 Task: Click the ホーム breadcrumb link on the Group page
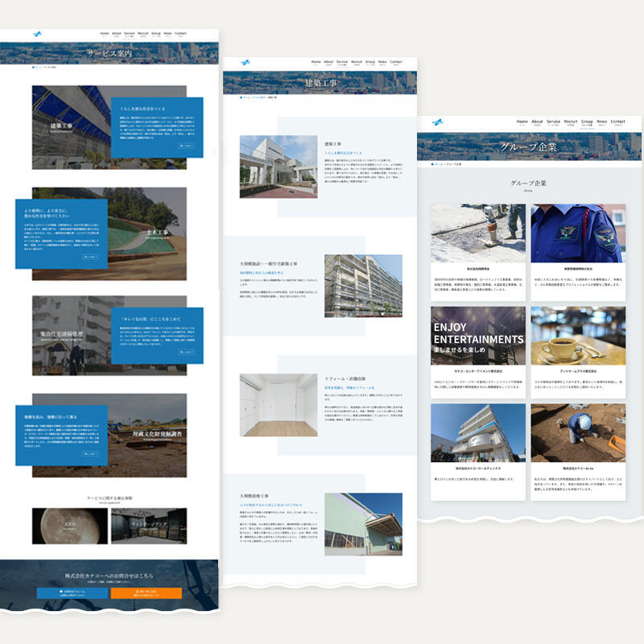click(x=439, y=164)
